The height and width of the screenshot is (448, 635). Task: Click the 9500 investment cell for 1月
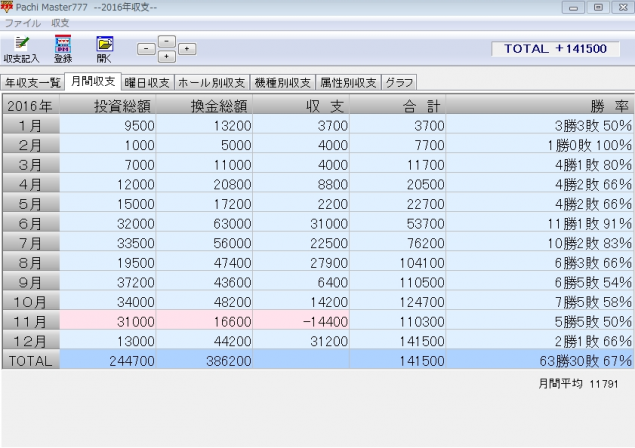point(107,125)
